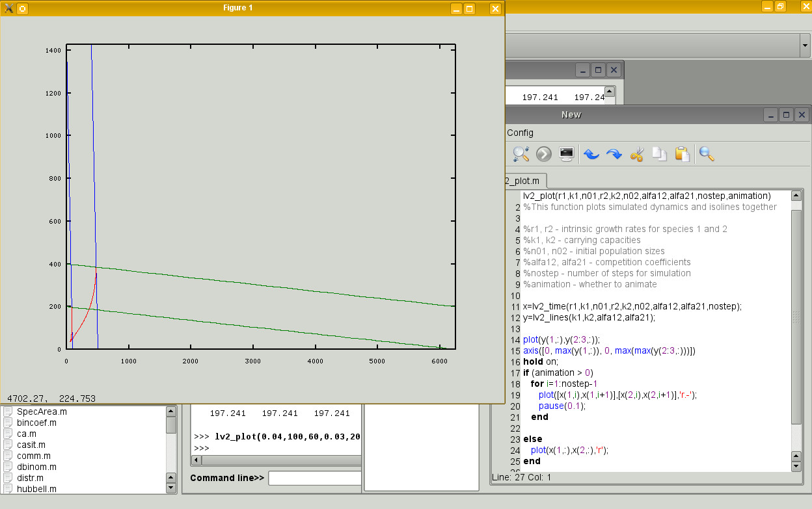812x509 pixels.
Task: Click the file list scrollbar thumb
Action: pos(171,425)
